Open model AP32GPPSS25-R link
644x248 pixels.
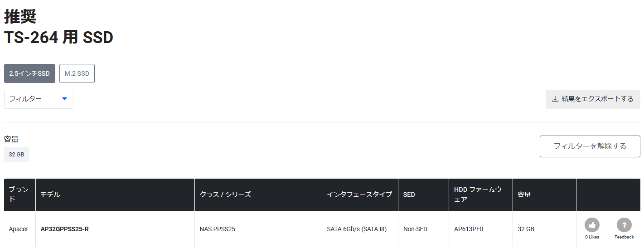click(65, 229)
